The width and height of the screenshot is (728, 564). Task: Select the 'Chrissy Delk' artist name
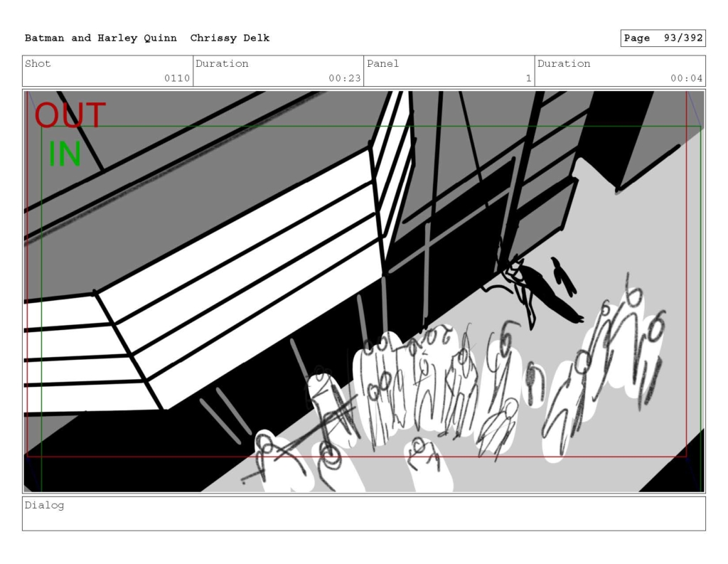pos(230,38)
